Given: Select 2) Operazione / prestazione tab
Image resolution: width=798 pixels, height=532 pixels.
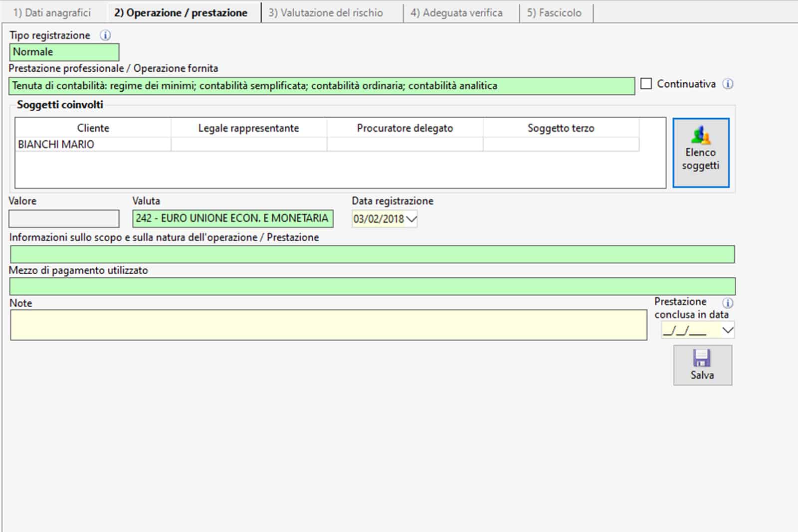Looking at the screenshot, I should point(181,12).
